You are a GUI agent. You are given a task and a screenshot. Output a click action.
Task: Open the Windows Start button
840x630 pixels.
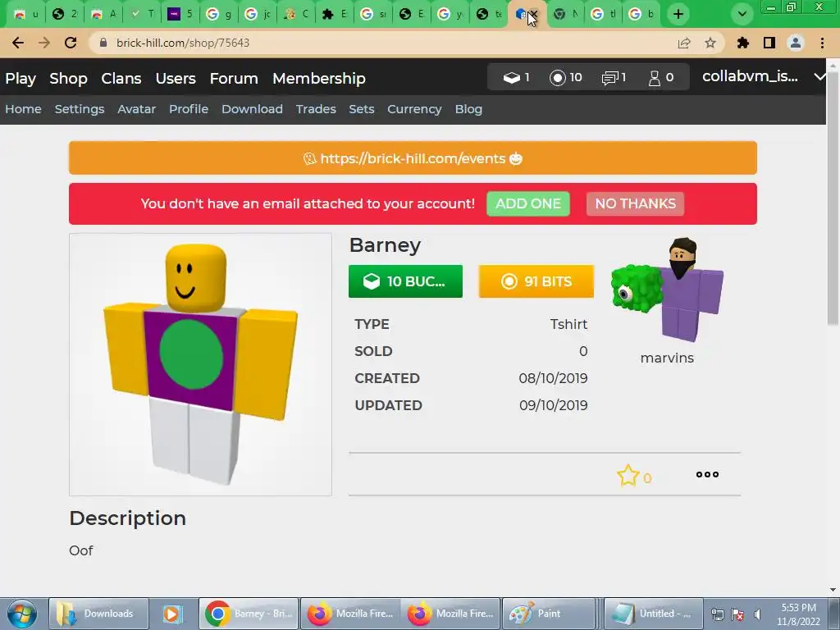(22, 614)
